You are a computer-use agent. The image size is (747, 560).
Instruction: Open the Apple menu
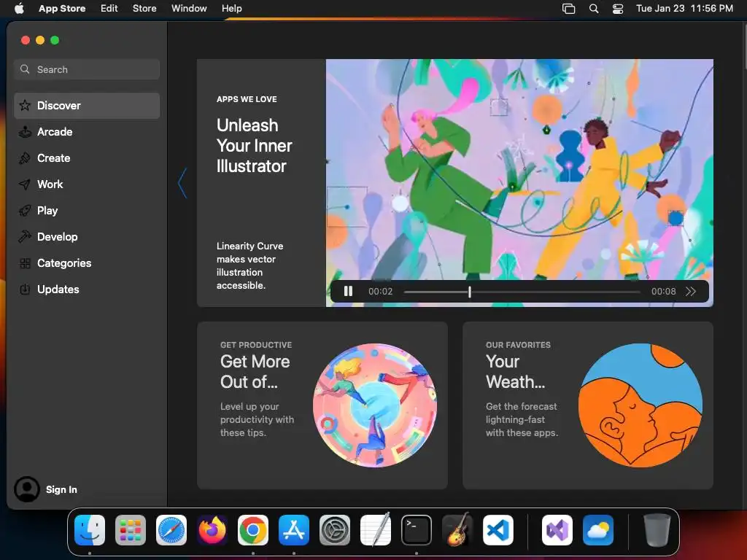(x=19, y=9)
